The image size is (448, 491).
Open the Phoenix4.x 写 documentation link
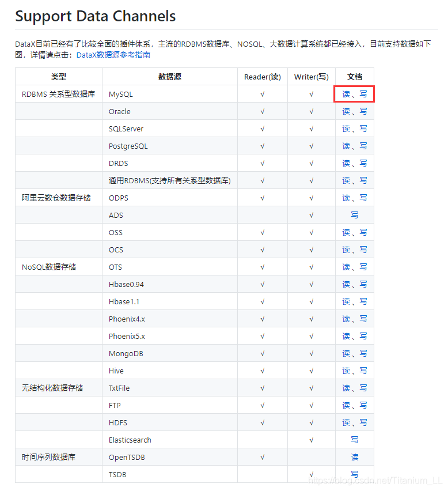click(x=363, y=319)
